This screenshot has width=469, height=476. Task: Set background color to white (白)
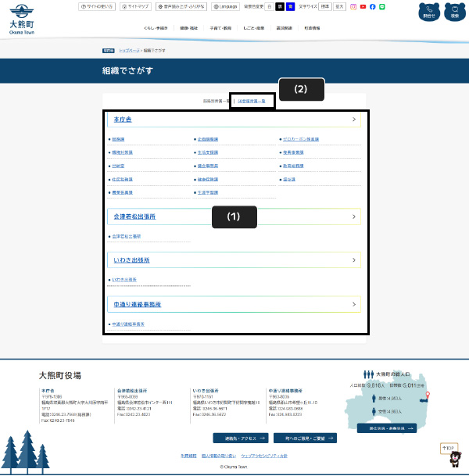(x=270, y=6)
